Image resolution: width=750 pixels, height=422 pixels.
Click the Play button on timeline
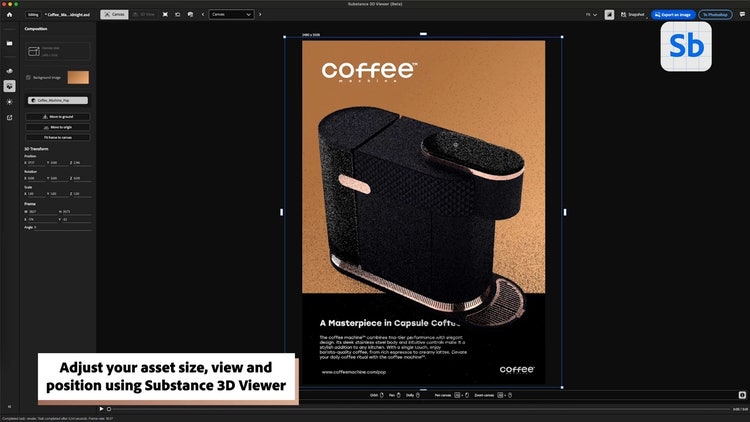[x=101, y=409]
